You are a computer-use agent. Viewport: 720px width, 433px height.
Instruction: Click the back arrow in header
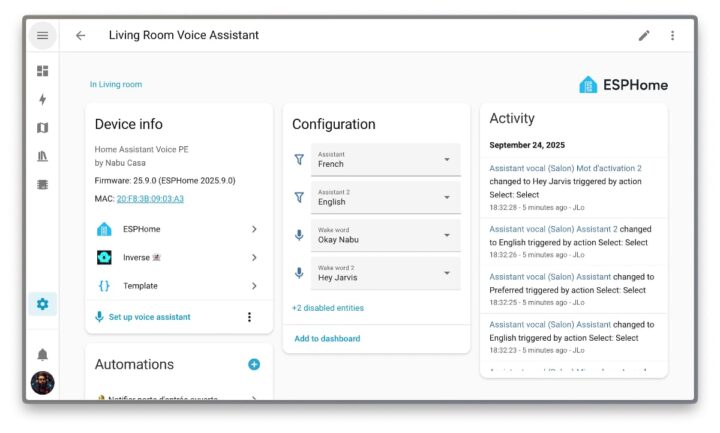81,35
